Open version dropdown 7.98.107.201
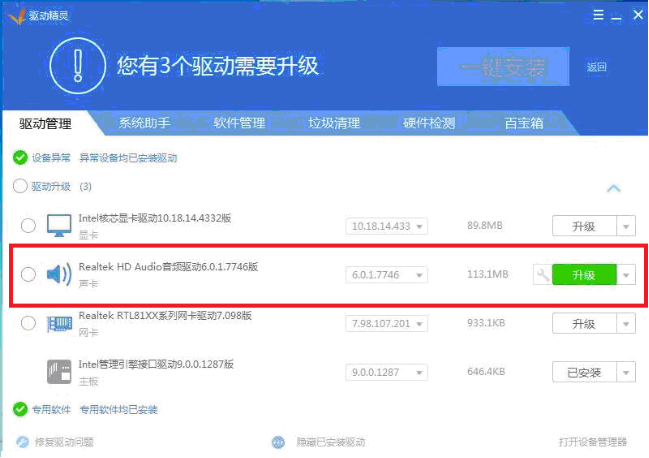The width and height of the screenshot is (649, 458). (x=387, y=324)
